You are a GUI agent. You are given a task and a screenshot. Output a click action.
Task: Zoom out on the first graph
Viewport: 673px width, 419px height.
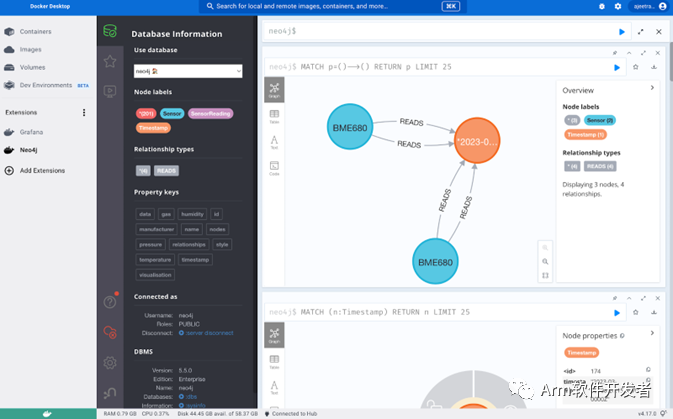tap(545, 261)
